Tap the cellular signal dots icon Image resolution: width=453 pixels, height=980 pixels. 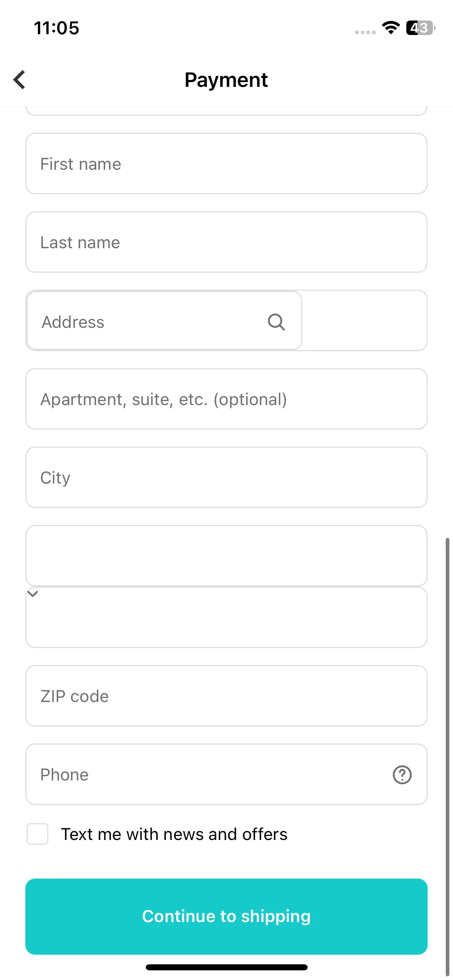365,32
